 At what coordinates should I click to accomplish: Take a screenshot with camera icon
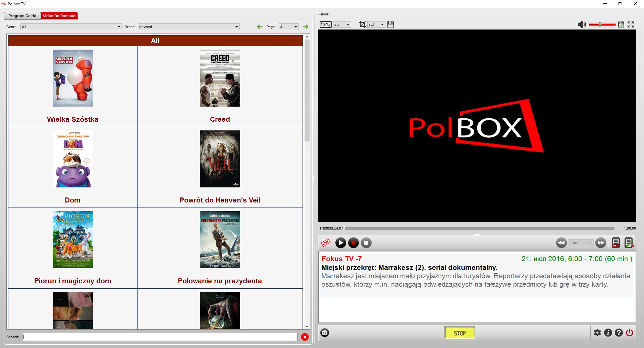pos(325,333)
